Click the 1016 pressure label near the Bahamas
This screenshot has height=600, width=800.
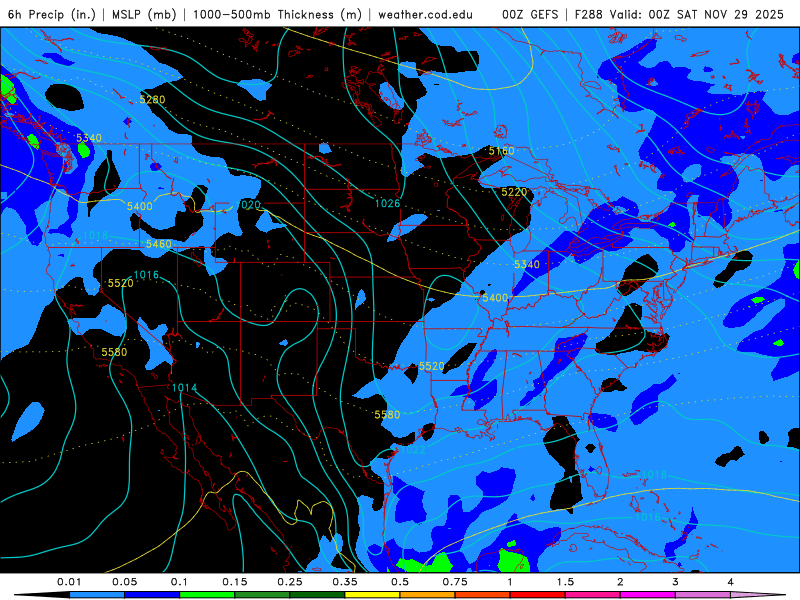coord(647,517)
